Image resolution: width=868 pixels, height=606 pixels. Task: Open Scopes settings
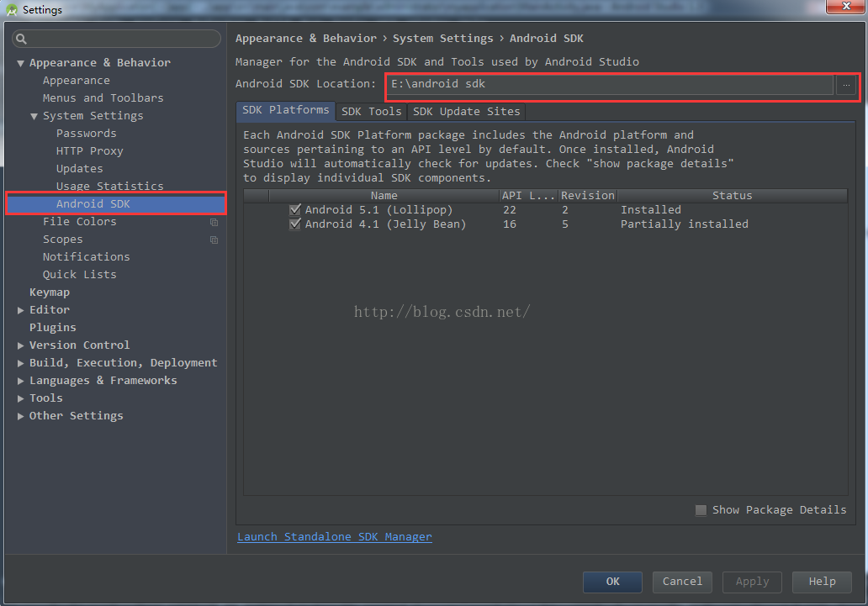tap(62, 240)
